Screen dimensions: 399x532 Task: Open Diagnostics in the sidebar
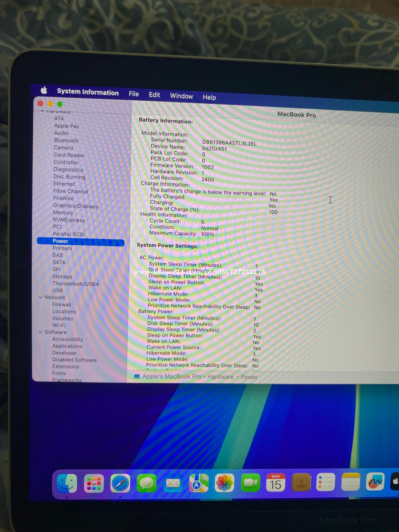(68, 169)
